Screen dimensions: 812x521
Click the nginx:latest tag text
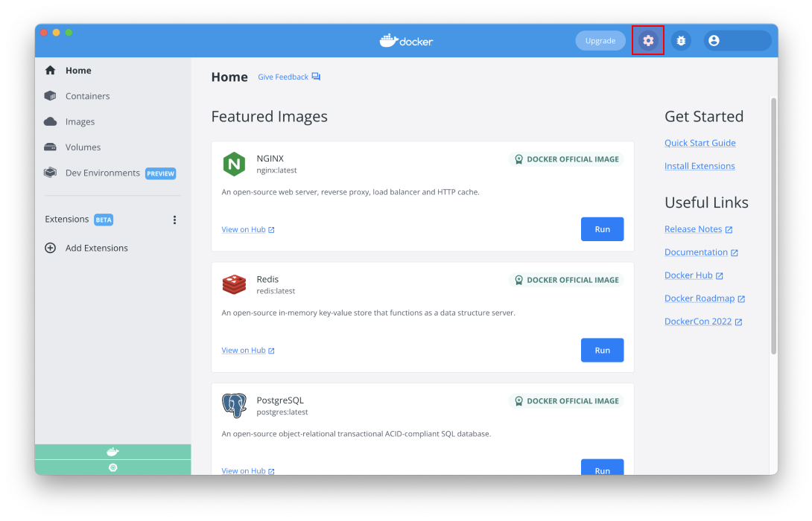coord(276,170)
